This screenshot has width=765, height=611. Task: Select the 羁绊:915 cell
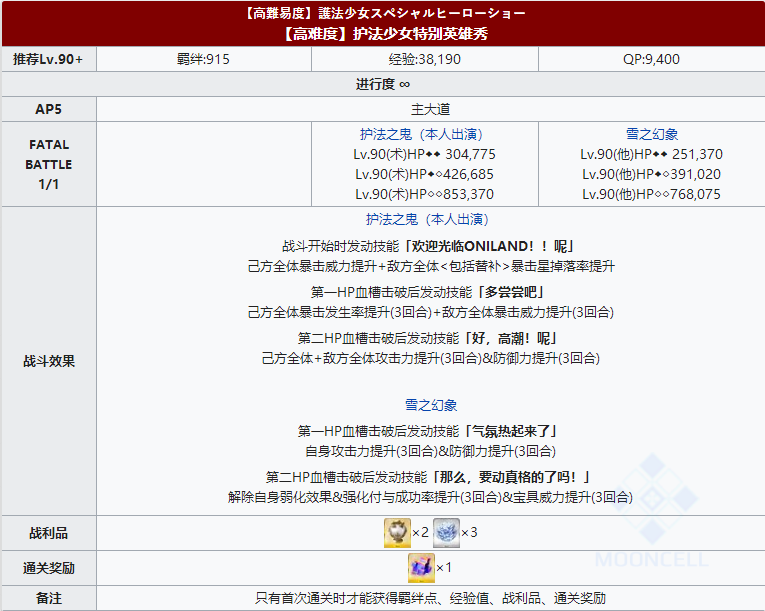(x=204, y=59)
